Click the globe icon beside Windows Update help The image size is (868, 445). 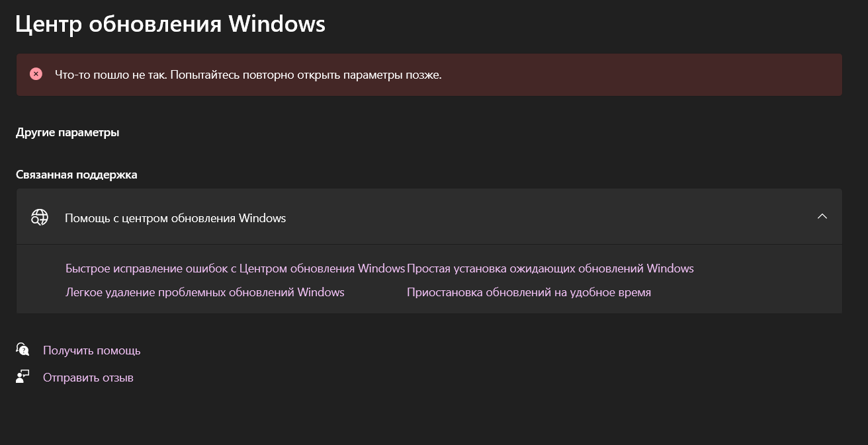[40, 218]
